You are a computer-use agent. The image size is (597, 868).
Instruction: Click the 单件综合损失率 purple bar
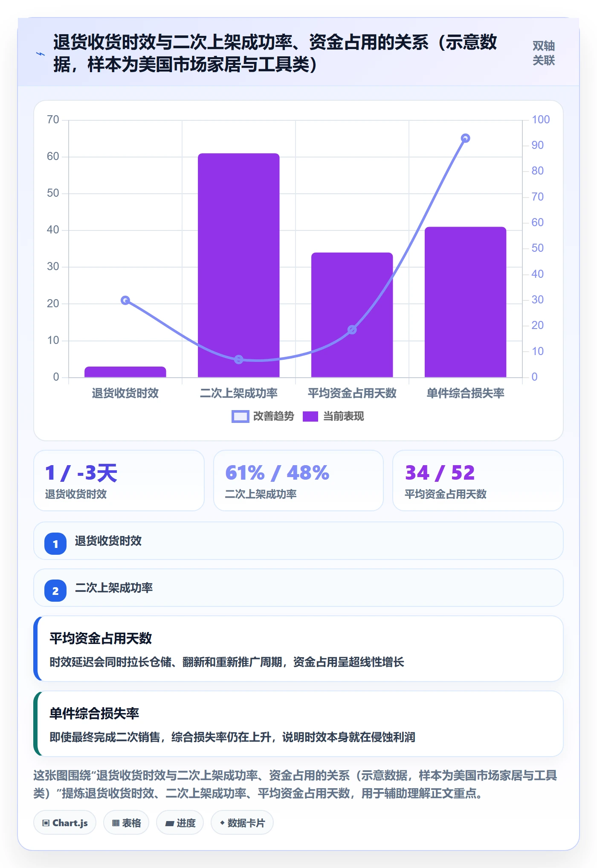(465, 302)
